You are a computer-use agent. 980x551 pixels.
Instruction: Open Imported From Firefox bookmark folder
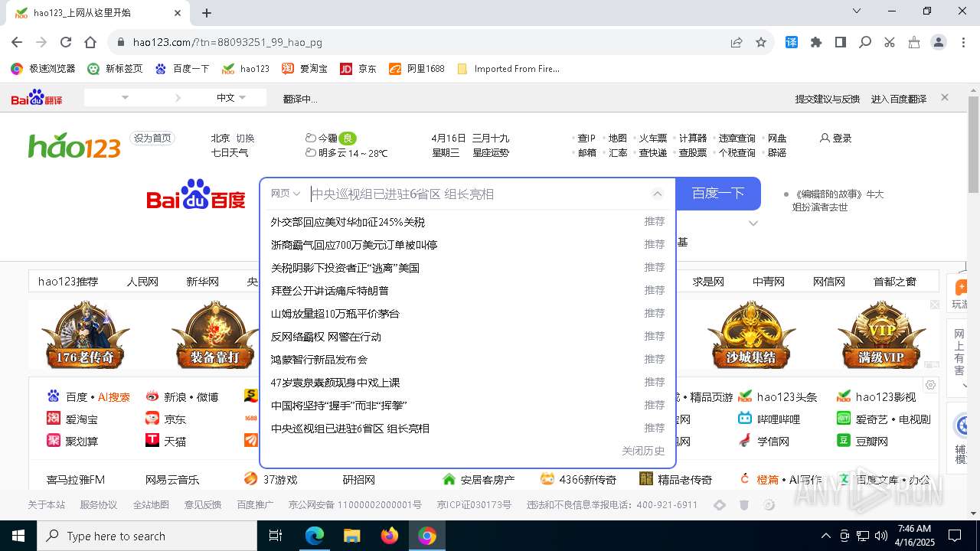pyautogui.click(x=508, y=68)
